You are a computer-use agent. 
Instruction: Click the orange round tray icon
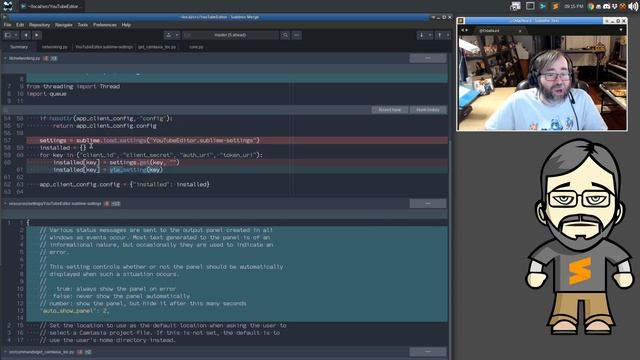point(623,6)
